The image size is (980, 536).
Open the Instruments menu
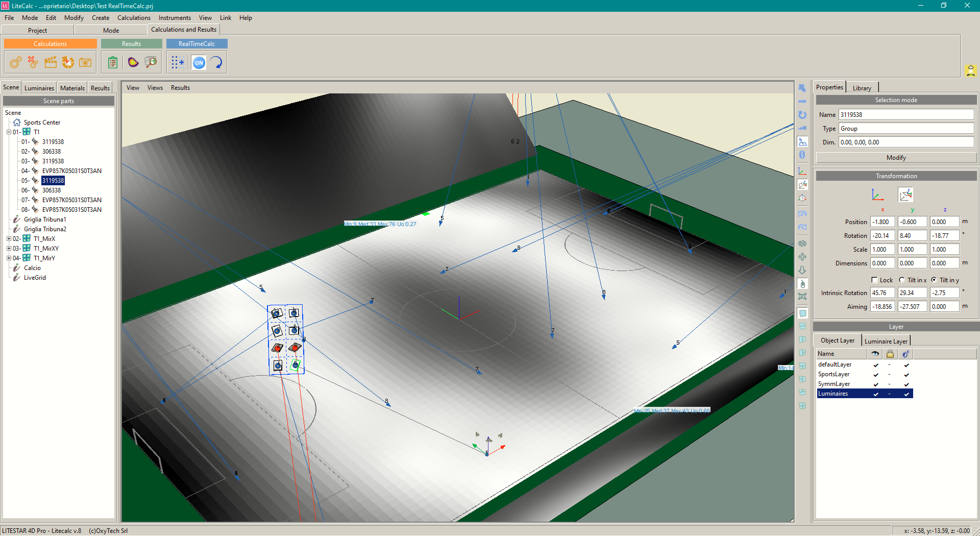tap(174, 17)
